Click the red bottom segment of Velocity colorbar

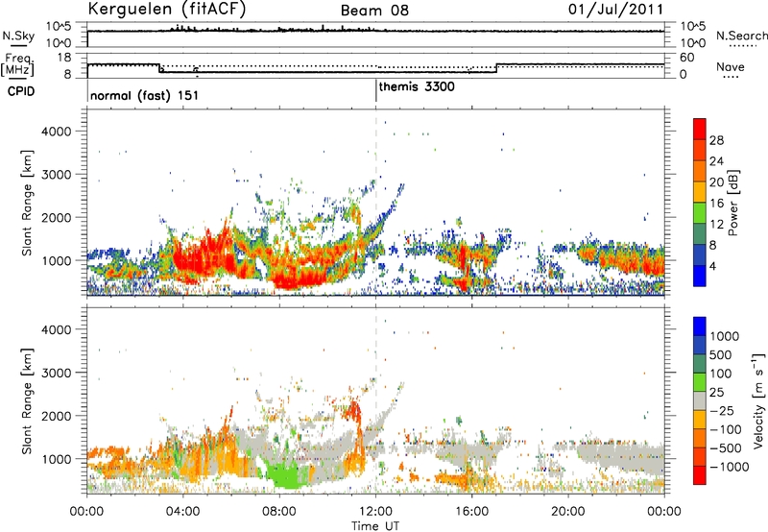pyautogui.click(x=700, y=475)
